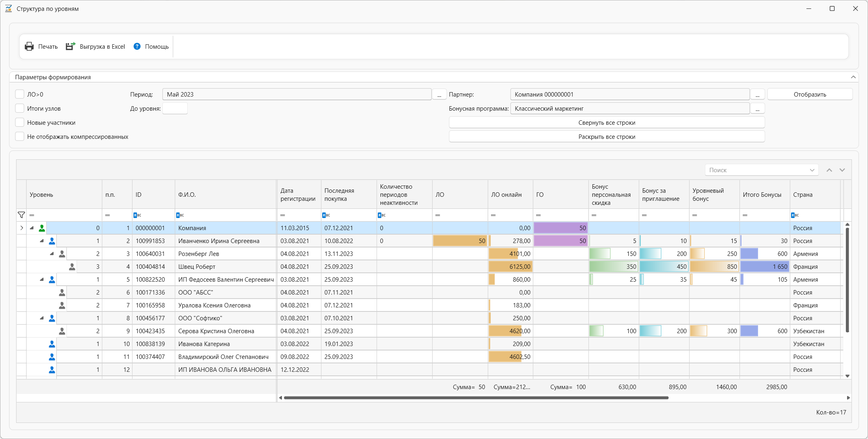Click the printer icon for Печать

(x=29, y=47)
